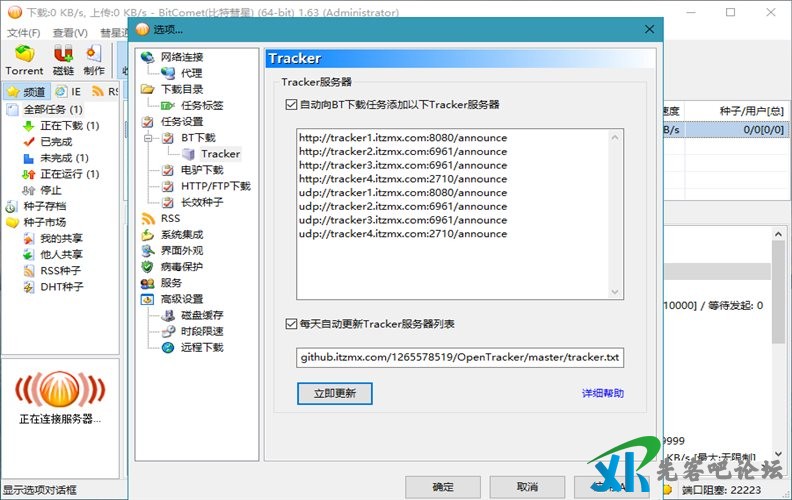The height and width of the screenshot is (500, 792).
Task: Open the 时段限速 scheduler settings
Action: click(x=201, y=331)
